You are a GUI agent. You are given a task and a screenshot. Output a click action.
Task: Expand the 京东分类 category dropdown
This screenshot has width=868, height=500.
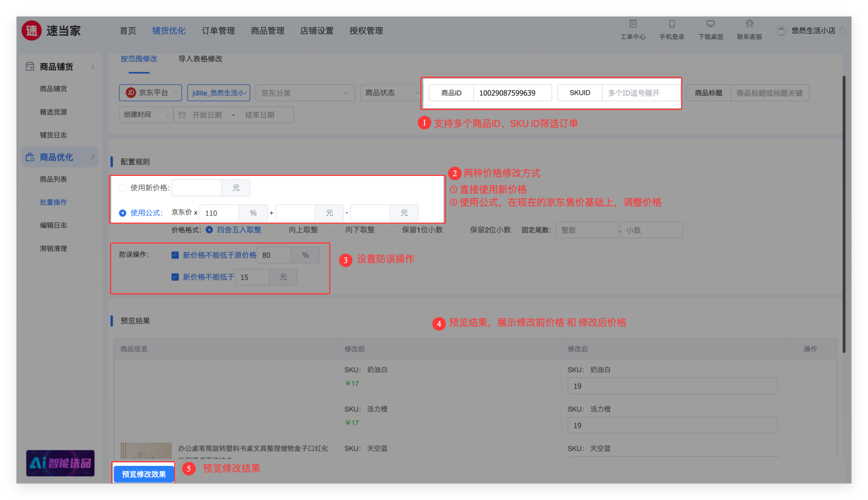[304, 93]
